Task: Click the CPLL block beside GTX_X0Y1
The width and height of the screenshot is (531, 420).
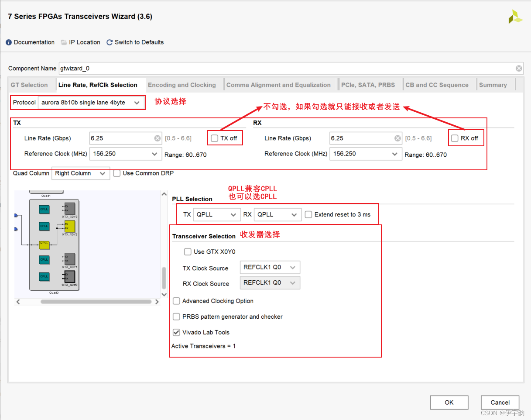Action: pos(44,260)
